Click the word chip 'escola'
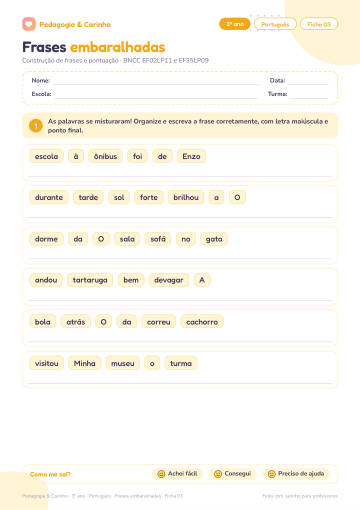The image size is (360, 510). point(46,156)
